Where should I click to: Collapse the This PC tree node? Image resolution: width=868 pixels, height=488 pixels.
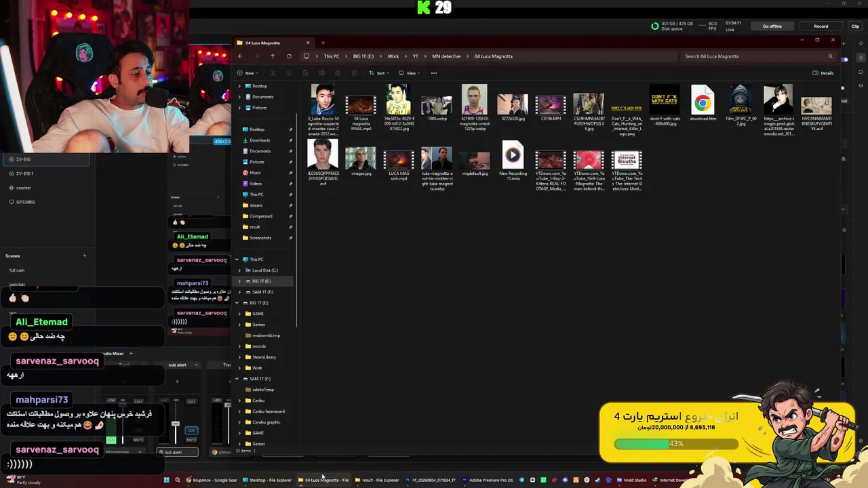tap(237, 260)
